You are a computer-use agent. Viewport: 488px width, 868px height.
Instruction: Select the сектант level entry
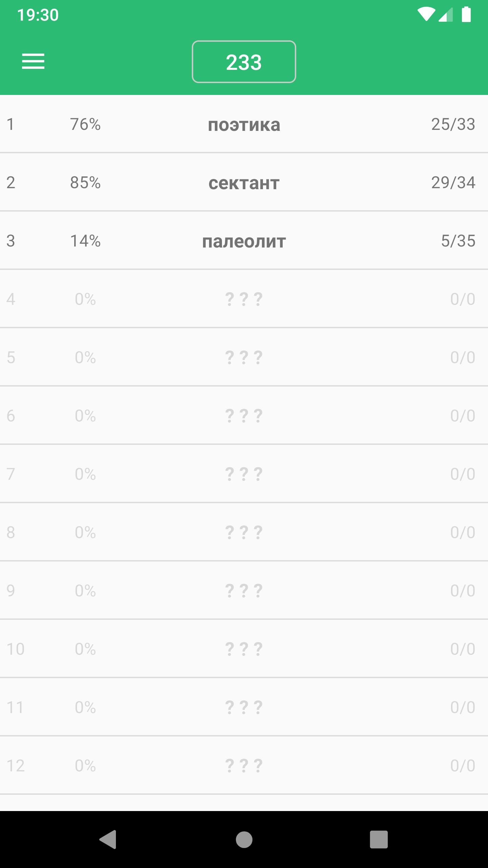[244, 183]
